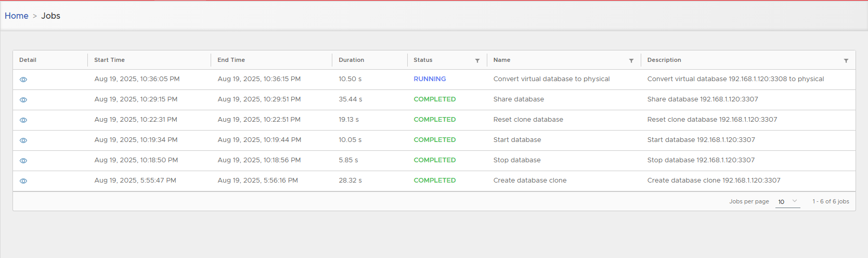This screenshot has height=258, width=868.
Task: Open detail eye icon for Reset clone database
Action: (23, 120)
